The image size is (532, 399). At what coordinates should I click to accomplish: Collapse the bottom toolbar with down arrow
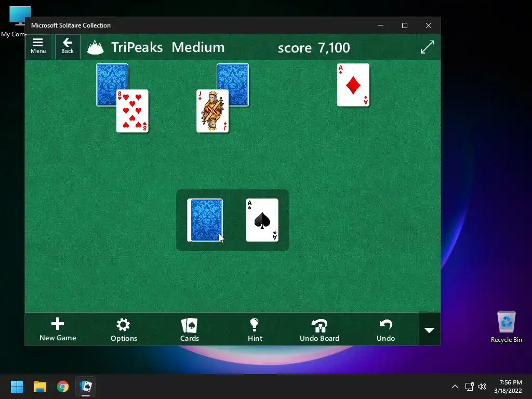click(x=430, y=329)
